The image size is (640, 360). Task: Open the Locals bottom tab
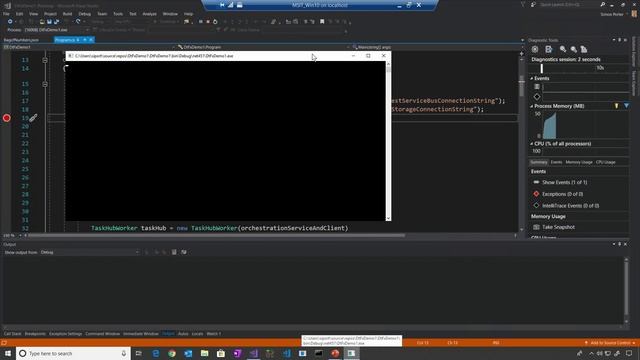(x=197, y=334)
